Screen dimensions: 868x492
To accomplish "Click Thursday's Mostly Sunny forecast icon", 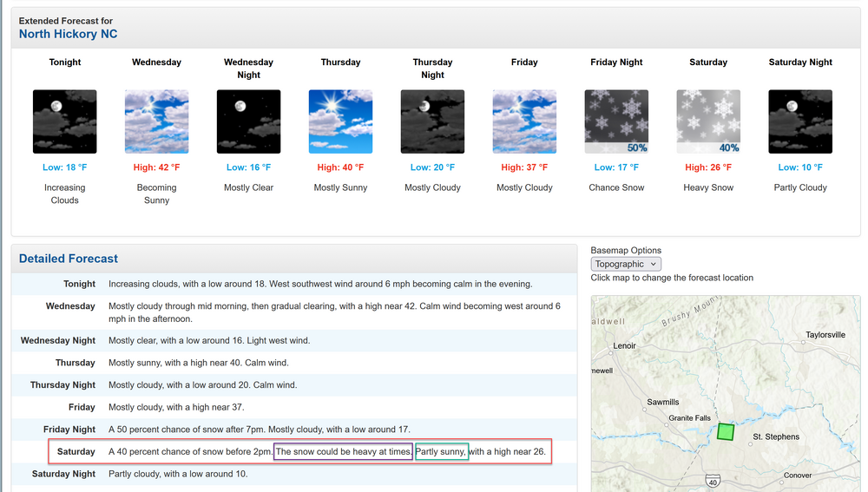I will click(340, 121).
